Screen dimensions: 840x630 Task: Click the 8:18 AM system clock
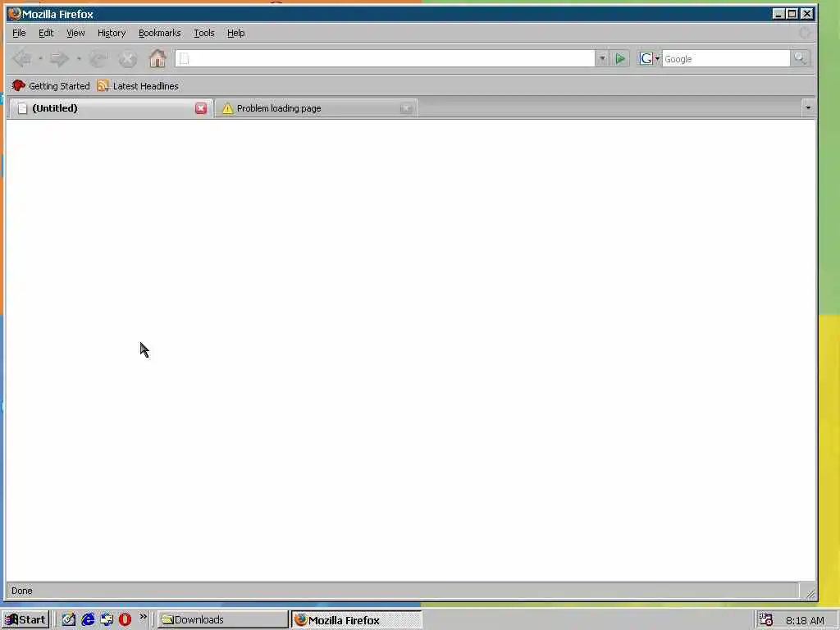806,620
